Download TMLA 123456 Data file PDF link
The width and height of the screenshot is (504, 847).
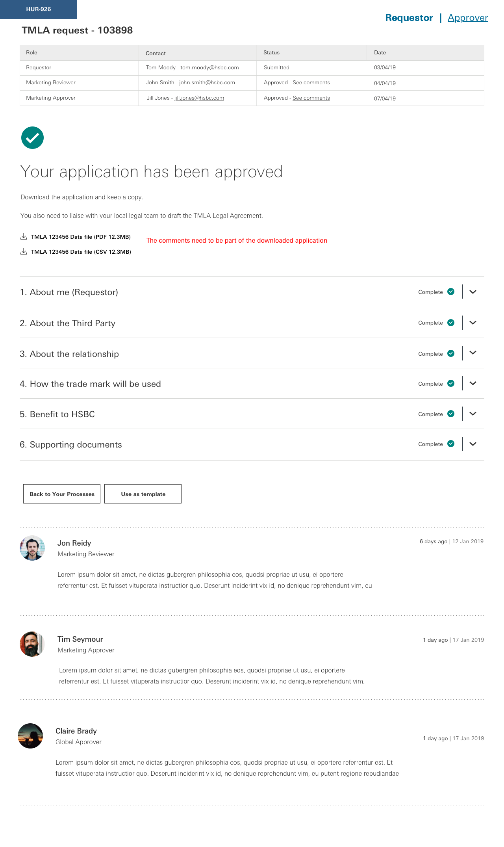coord(81,237)
